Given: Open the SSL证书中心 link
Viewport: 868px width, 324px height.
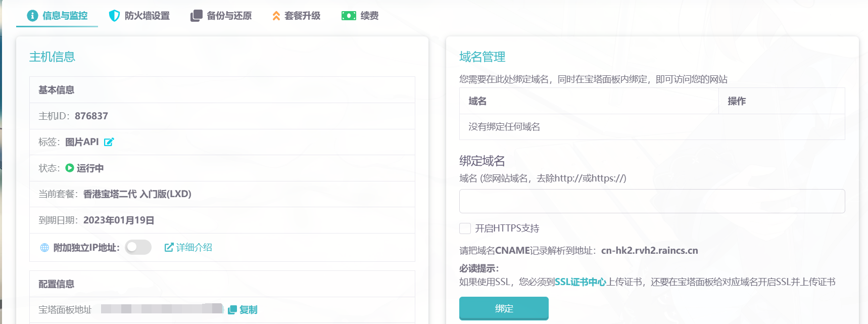Looking at the screenshot, I should tap(580, 282).
